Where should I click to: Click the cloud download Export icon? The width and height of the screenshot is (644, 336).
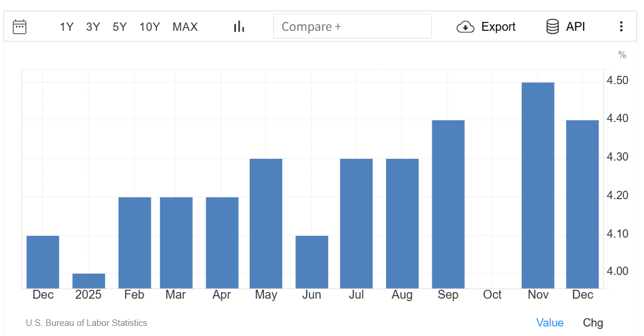pos(466,27)
